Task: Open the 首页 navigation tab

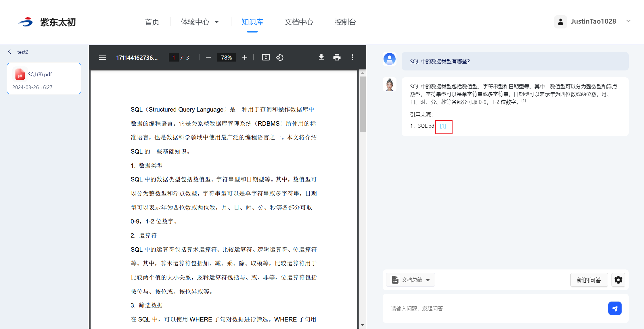Action: [152, 22]
